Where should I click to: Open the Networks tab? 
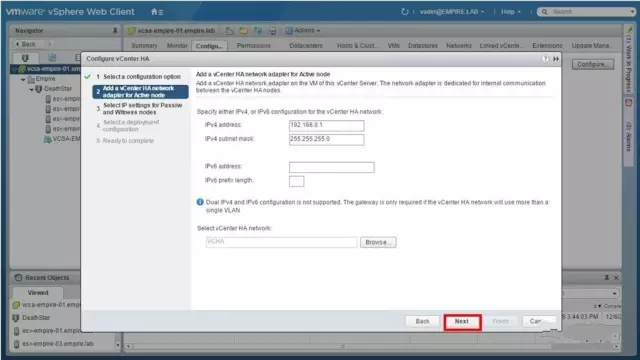click(x=459, y=46)
